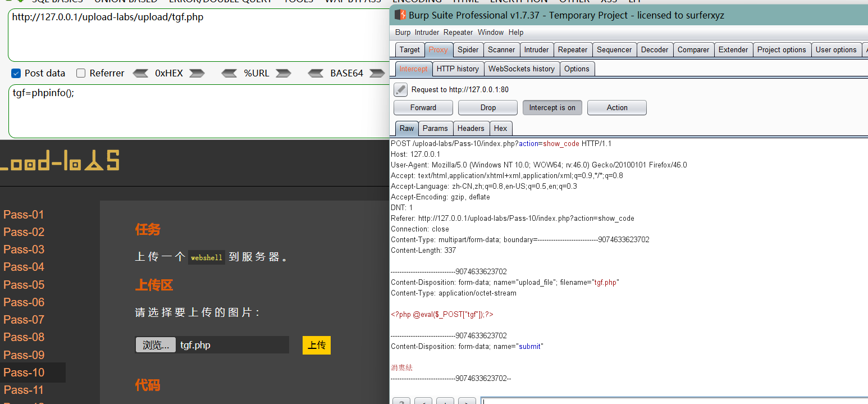Click the right encode arrow after 0xHEX
This screenshot has width=868, height=404.
[197, 73]
